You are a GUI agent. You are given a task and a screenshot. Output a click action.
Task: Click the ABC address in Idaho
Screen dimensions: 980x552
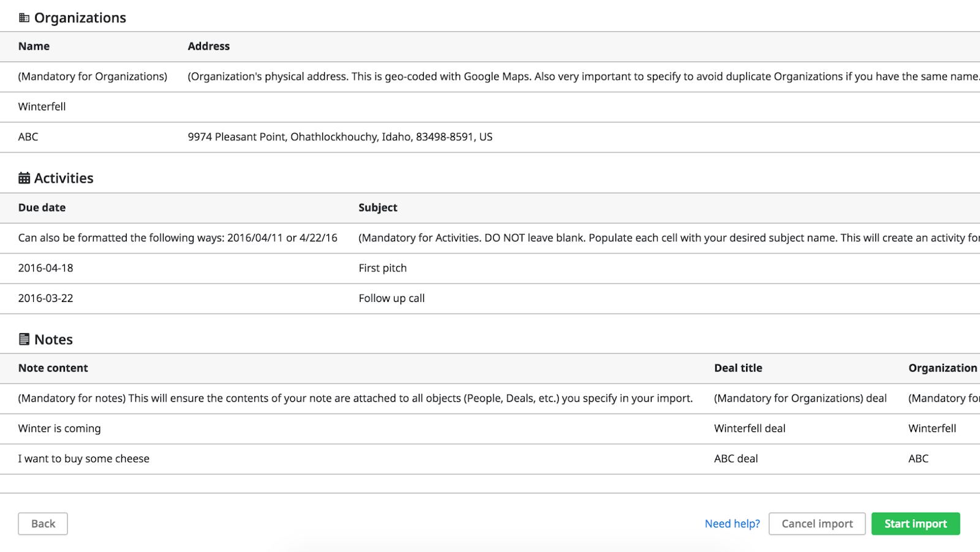point(340,137)
